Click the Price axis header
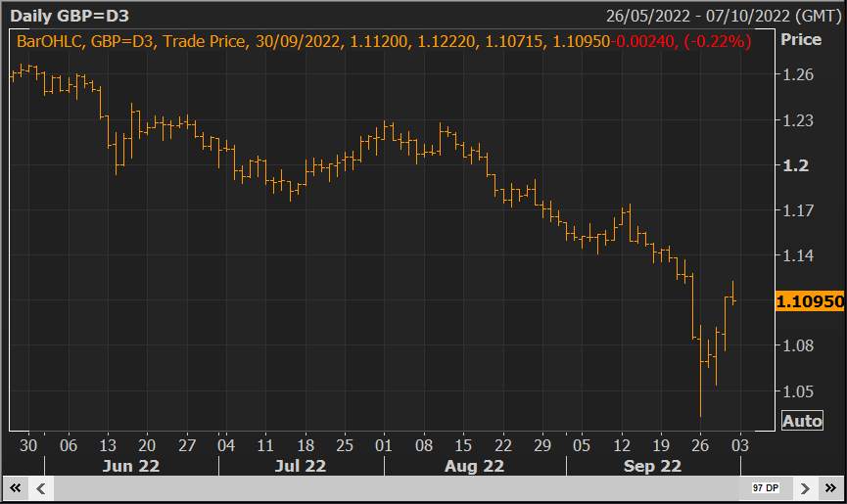847x504 pixels. tap(801, 39)
